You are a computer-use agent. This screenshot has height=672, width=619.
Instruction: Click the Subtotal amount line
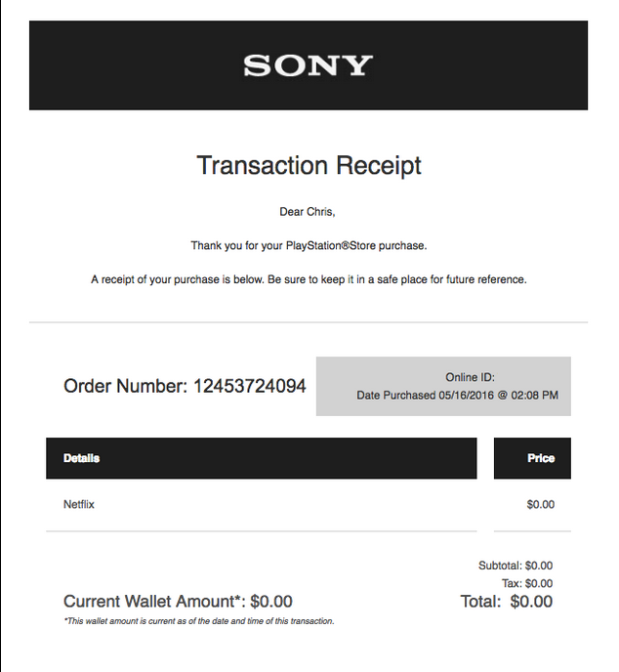tap(515, 566)
